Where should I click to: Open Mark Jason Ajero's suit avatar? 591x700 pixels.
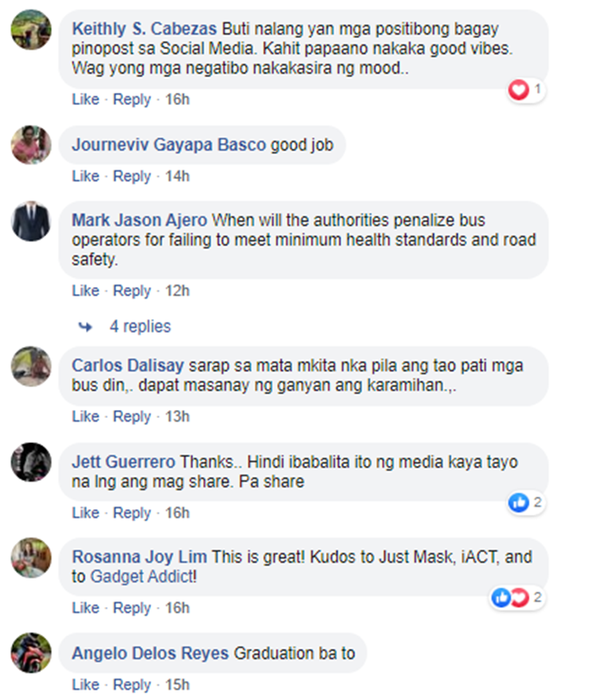coord(32,222)
